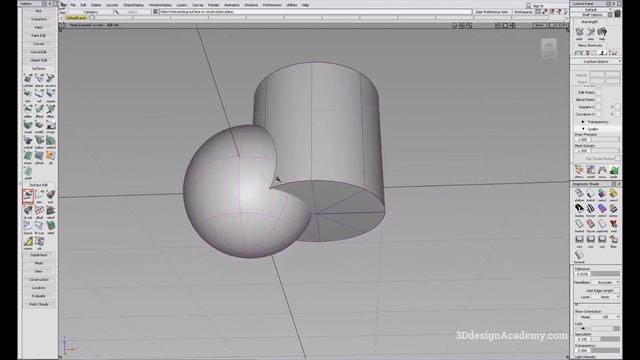Open the picked objects dropdown
The image size is (640, 360).
click(596, 61)
